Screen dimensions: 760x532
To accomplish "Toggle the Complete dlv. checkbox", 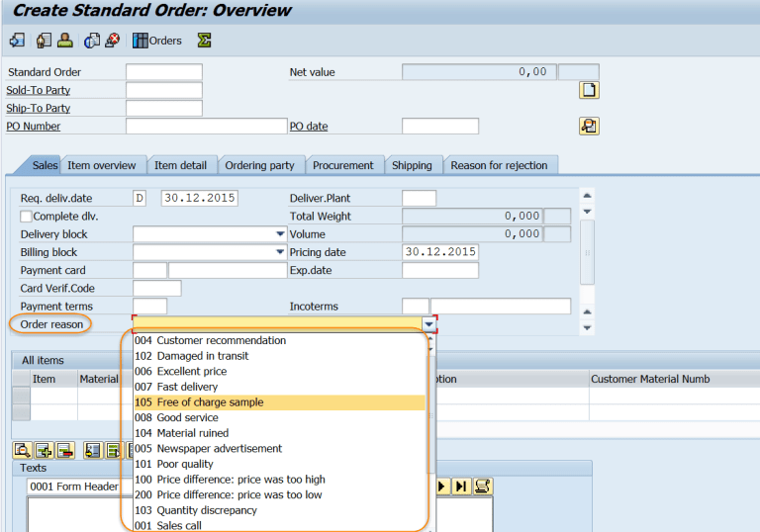I will click(x=27, y=217).
